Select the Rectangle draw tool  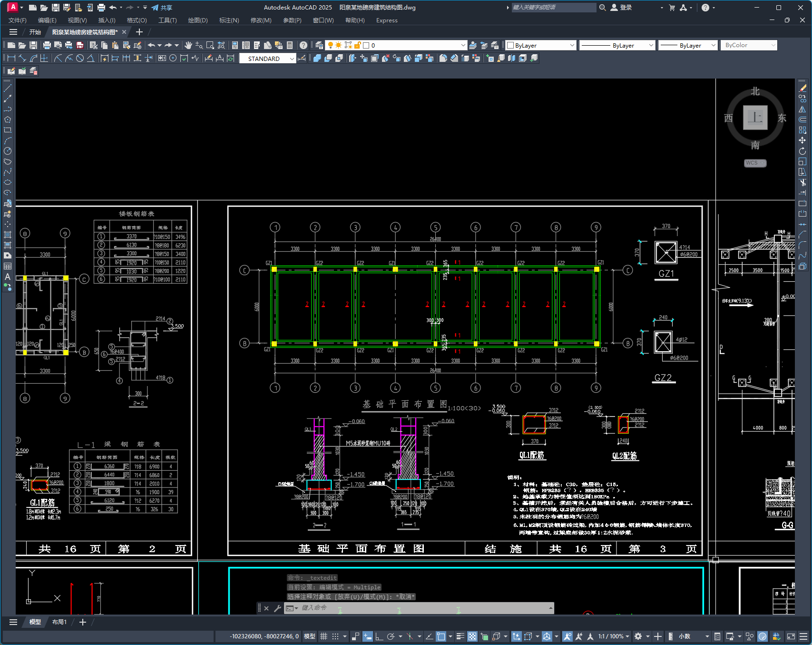(x=8, y=130)
